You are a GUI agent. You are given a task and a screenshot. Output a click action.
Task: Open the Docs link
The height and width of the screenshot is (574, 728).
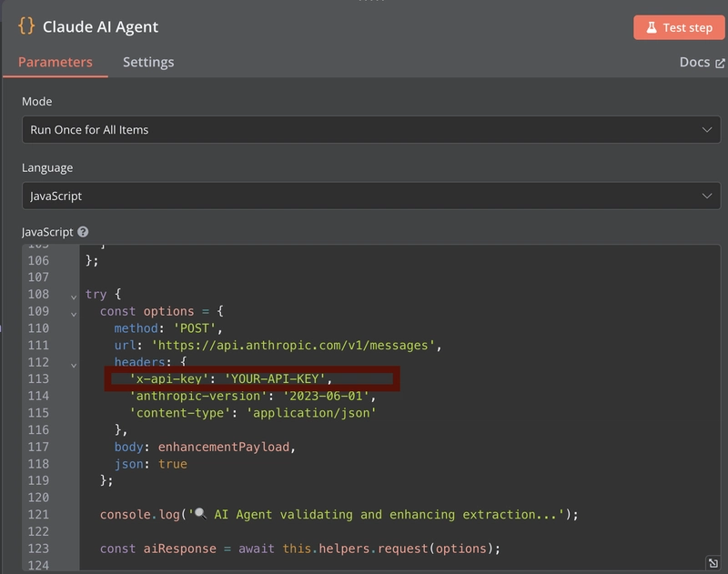point(702,62)
